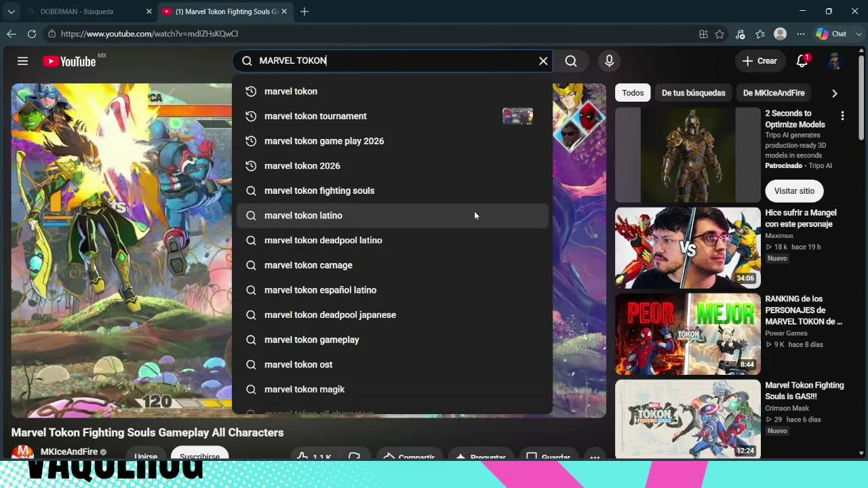Open options menu for Tripo AI ad
The image size is (868, 488).
842,116
